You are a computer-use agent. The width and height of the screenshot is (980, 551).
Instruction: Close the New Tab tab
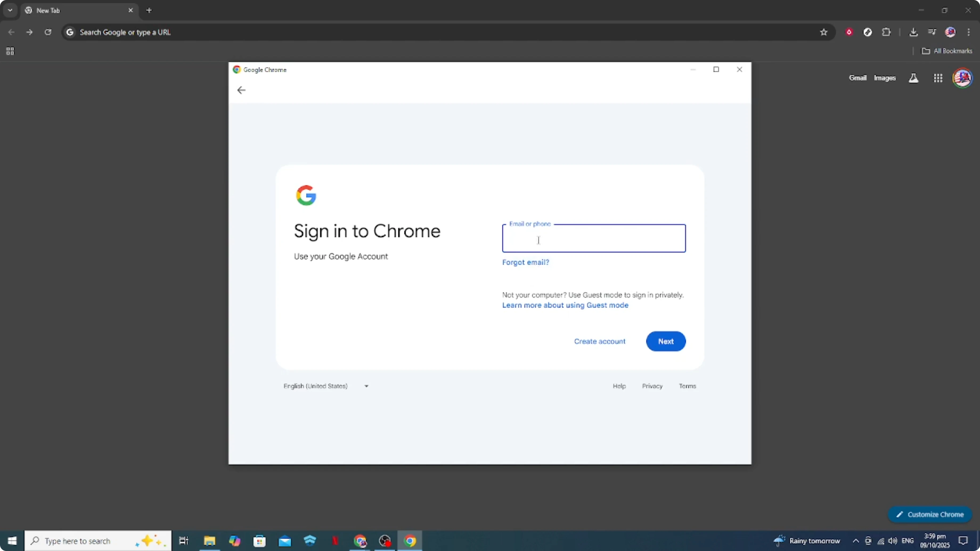coord(130,10)
